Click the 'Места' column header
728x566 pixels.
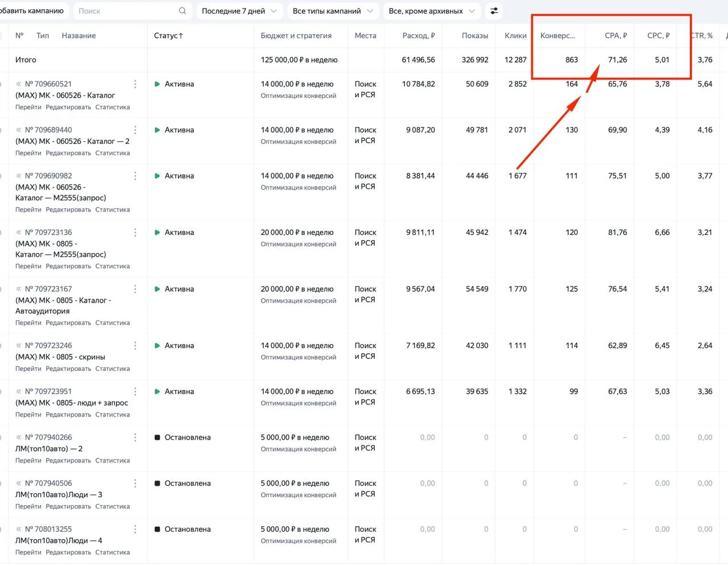point(365,36)
